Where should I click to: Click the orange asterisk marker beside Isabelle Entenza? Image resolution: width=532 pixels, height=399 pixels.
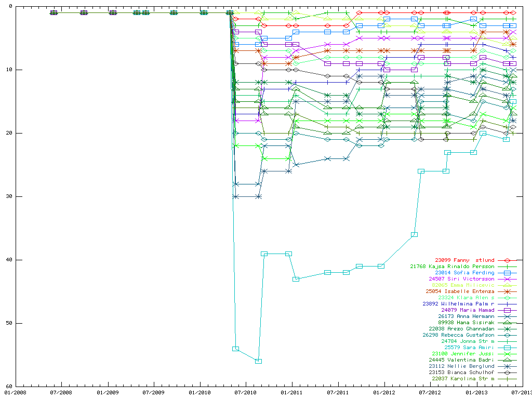(x=508, y=291)
